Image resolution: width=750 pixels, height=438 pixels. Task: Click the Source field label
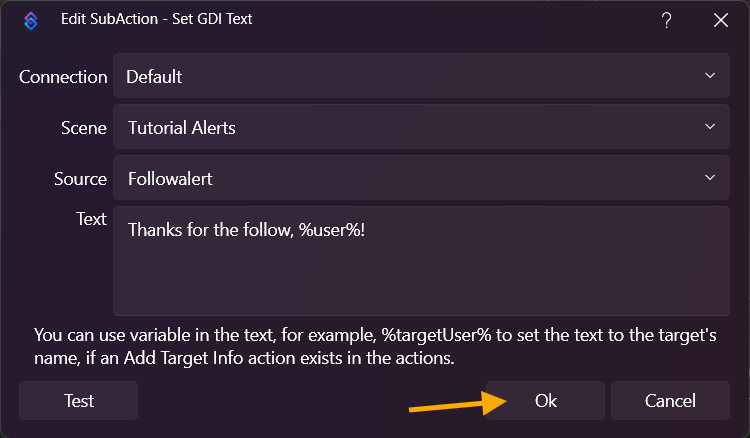pos(80,179)
